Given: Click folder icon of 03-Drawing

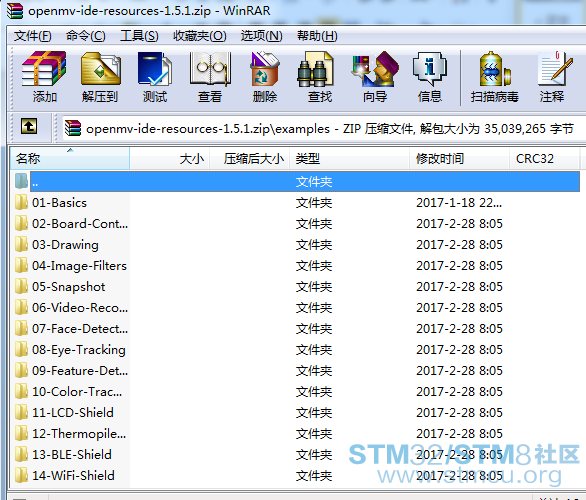Looking at the screenshot, I should 21,244.
